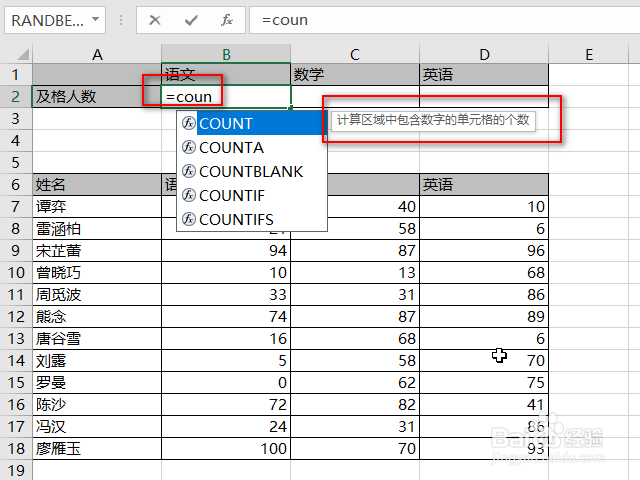Image resolution: width=640 pixels, height=480 pixels.
Task: Click the fx icon beside COUNTA
Action: point(189,147)
